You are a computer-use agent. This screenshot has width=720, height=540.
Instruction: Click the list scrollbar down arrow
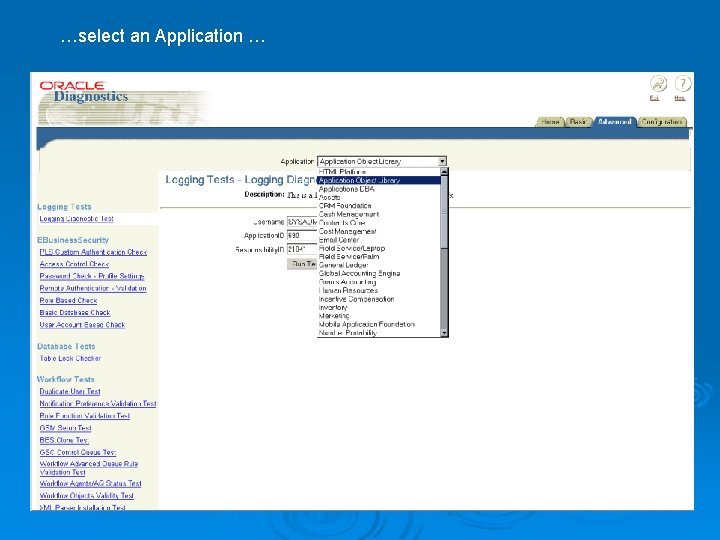coord(444,333)
